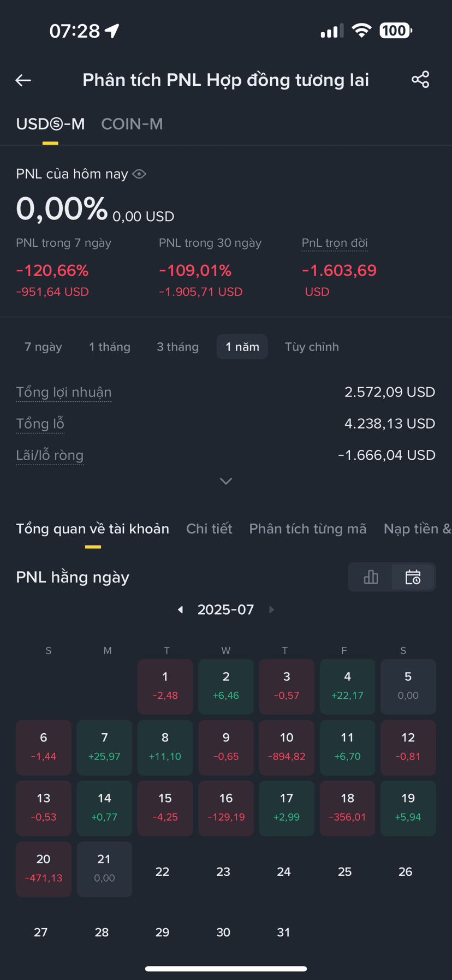Select July 10 cell showing -894,82

(287, 747)
